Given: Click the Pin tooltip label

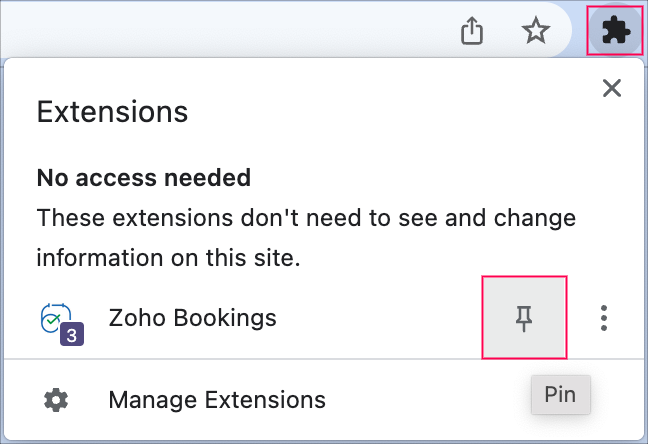Looking at the screenshot, I should (x=560, y=394).
